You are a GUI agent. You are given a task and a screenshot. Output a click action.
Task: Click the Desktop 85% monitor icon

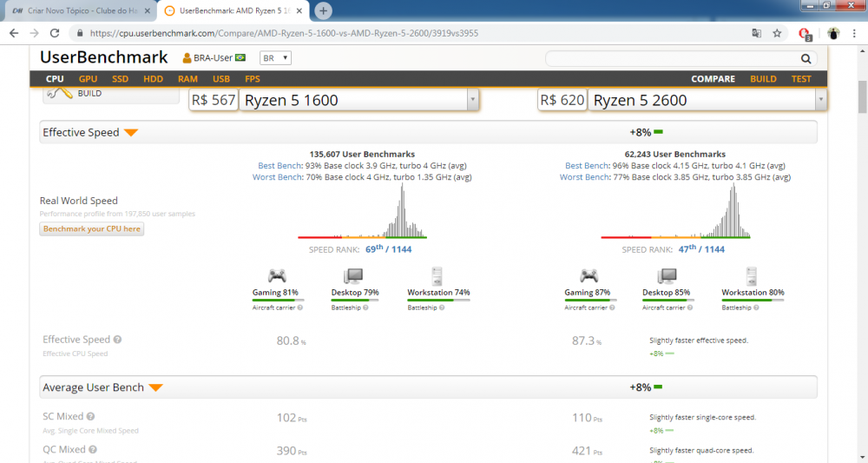pos(667,276)
